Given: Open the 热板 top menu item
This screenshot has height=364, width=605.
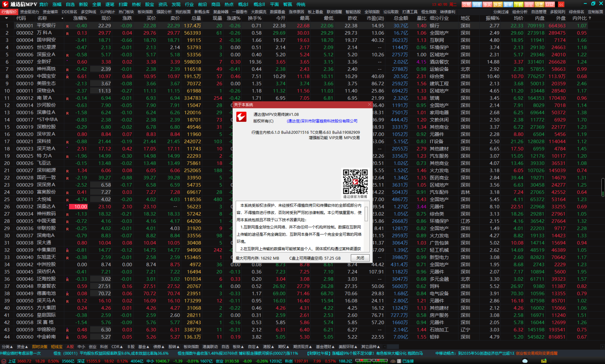Looking at the screenshot, I should tap(136, 4).
